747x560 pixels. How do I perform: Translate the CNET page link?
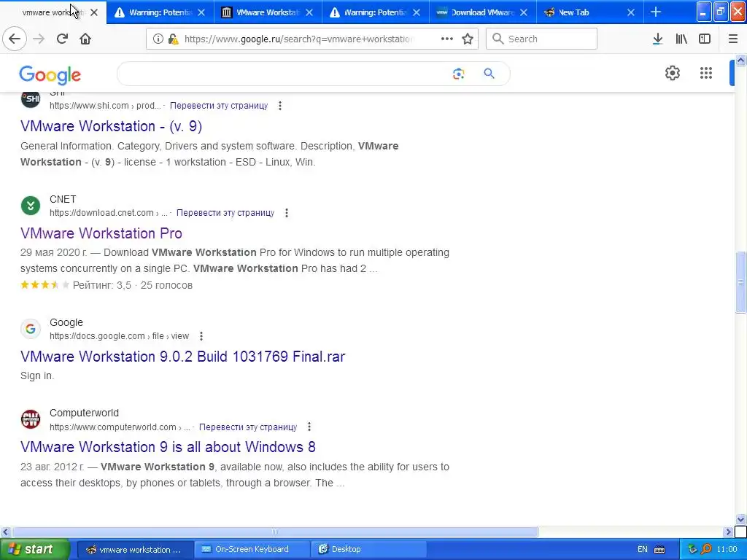pyautogui.click(x=225, y=213)
